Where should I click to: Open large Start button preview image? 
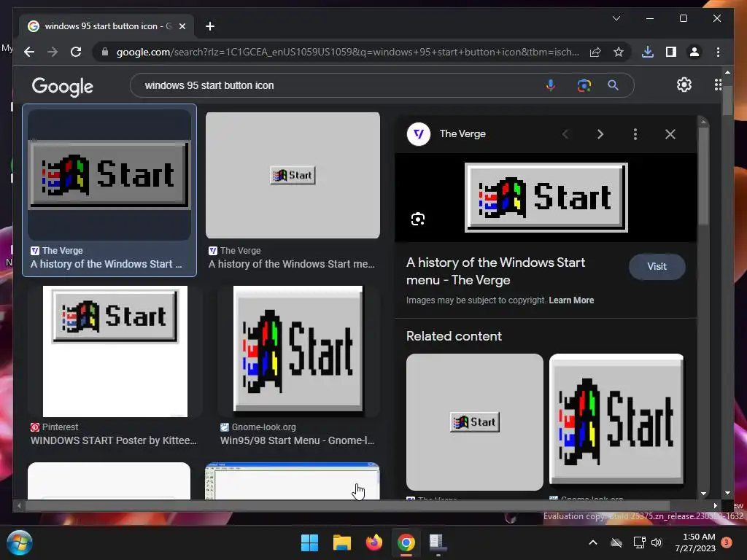click(546, 197)
